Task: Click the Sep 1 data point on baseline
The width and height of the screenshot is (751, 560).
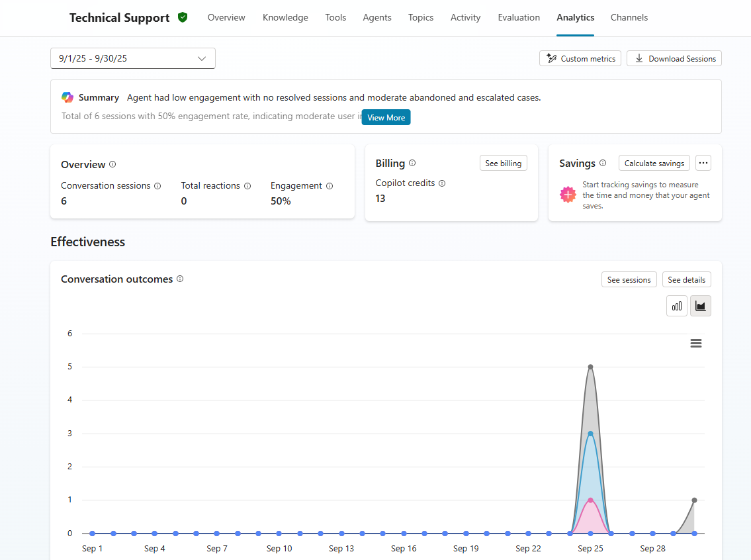Action: [x=93, y=533]
